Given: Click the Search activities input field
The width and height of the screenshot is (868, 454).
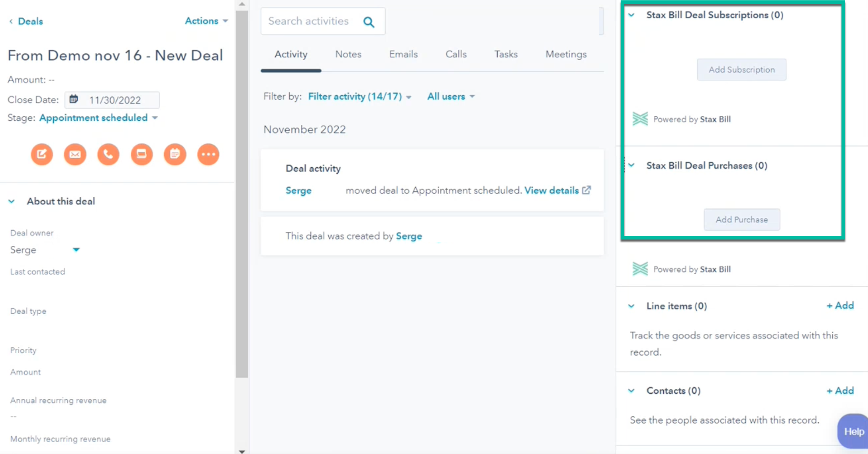Looking at the screenshot, I should pyautogui.click(x=323, y=21).
